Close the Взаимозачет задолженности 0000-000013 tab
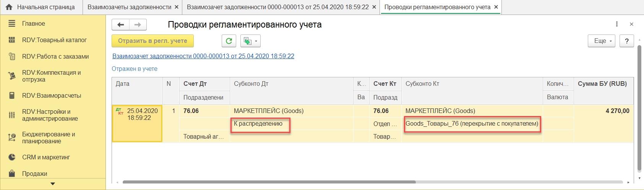 [374, 7]
